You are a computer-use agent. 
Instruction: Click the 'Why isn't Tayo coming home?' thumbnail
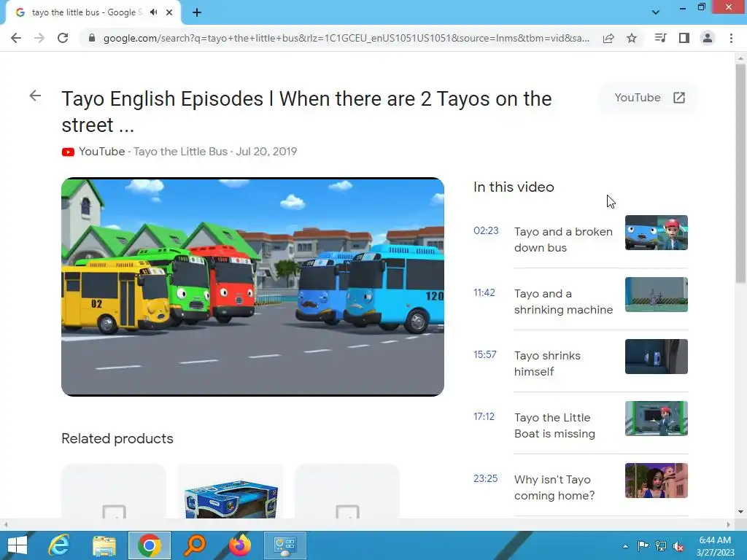point(656,480)
